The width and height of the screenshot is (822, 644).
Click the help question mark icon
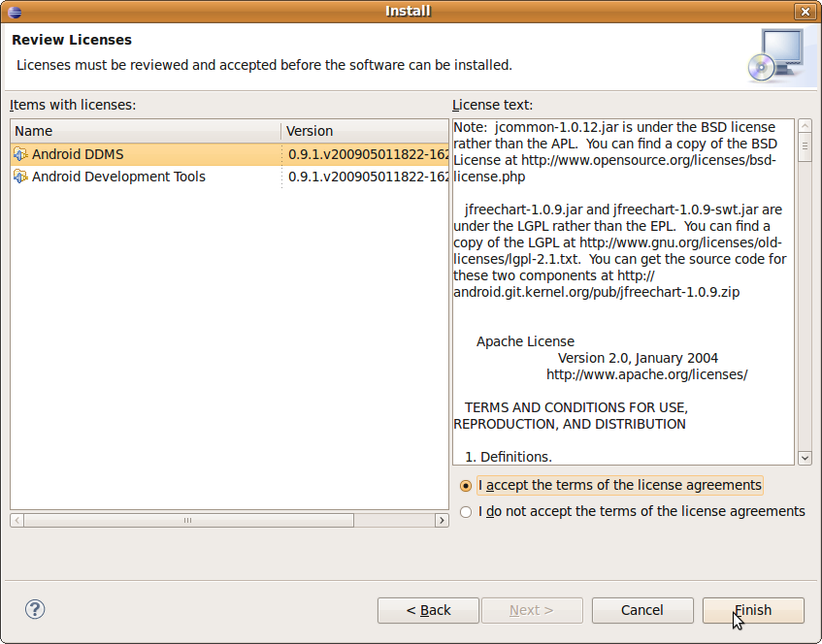pos(35,609)
